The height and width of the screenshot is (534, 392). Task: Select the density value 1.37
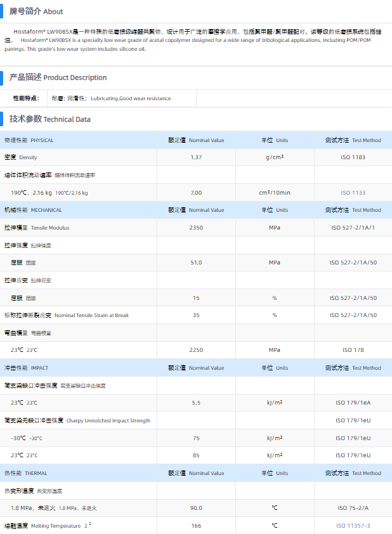pyautogui.click(x=196, y=157)
